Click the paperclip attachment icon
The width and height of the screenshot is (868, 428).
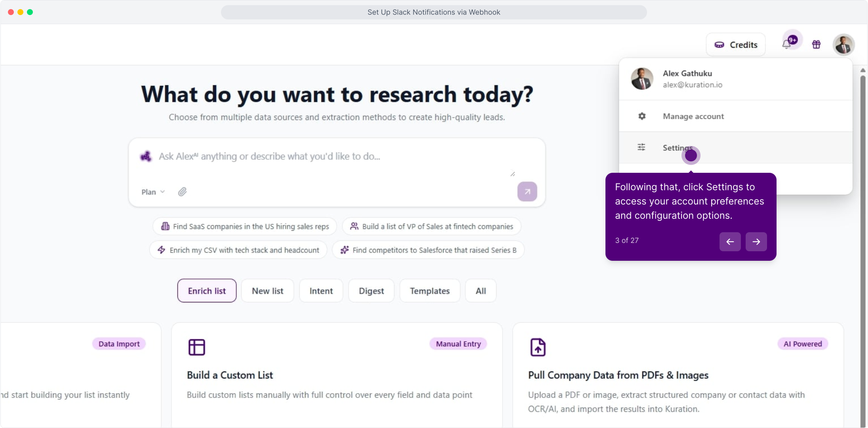pyautogui.click(x=182, y=192)
